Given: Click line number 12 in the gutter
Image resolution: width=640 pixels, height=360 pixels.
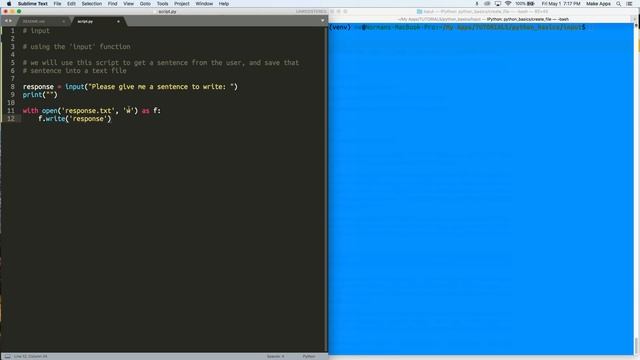Looking at the screenshot, I should click(11, 119).
